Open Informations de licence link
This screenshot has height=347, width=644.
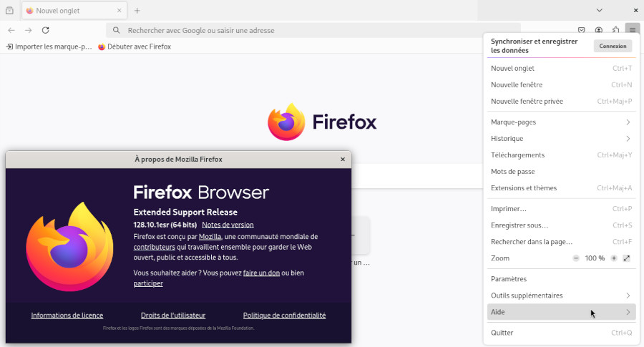point(67,316)
